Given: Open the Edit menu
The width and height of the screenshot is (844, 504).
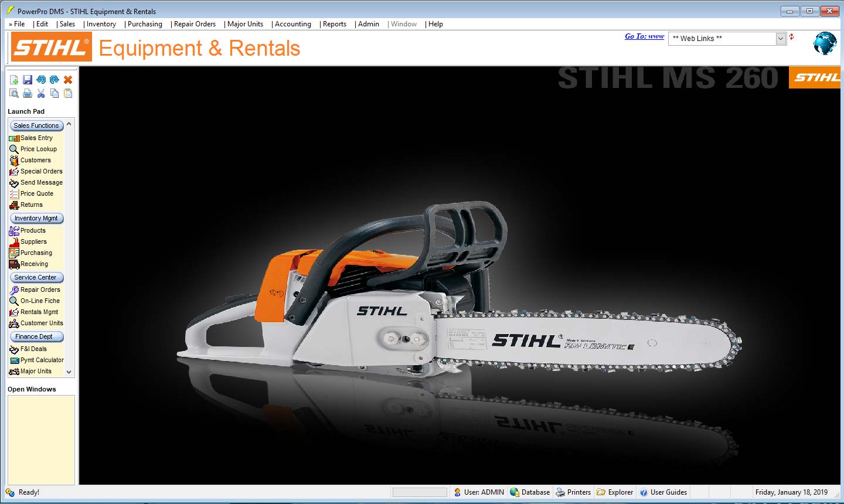Looking at the screenshot, I should point(42,24).
